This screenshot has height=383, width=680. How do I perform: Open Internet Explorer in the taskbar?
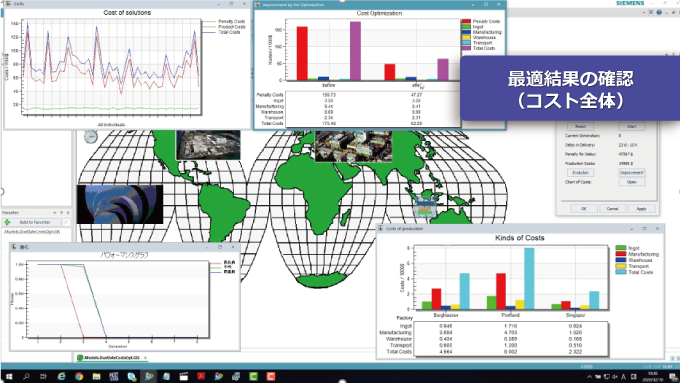(x=62, y=376)
